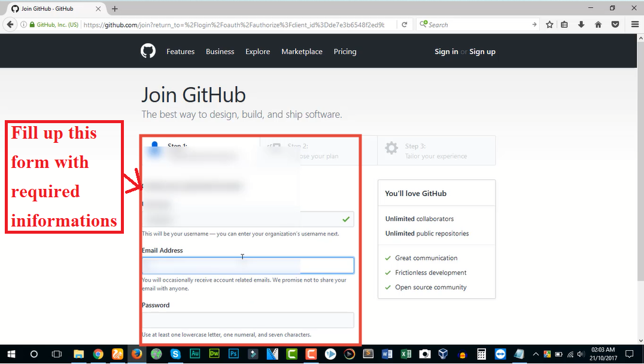Click into the Password field
Viewport: 644px width, 364px height.
[248, 320]
